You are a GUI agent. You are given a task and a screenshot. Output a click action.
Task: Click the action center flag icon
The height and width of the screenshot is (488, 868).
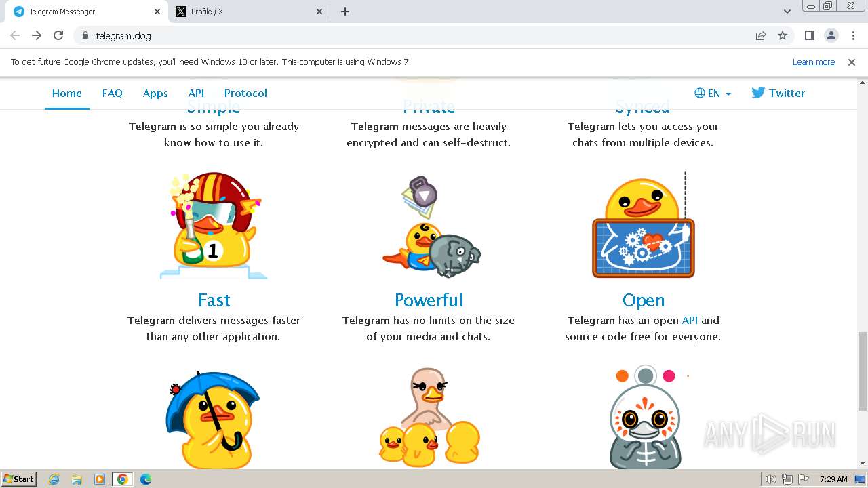804,479
